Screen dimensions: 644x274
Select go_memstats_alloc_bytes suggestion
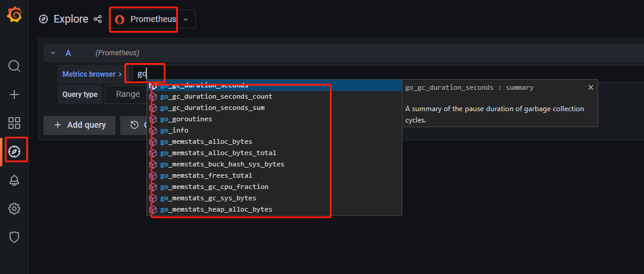point(206,141)
